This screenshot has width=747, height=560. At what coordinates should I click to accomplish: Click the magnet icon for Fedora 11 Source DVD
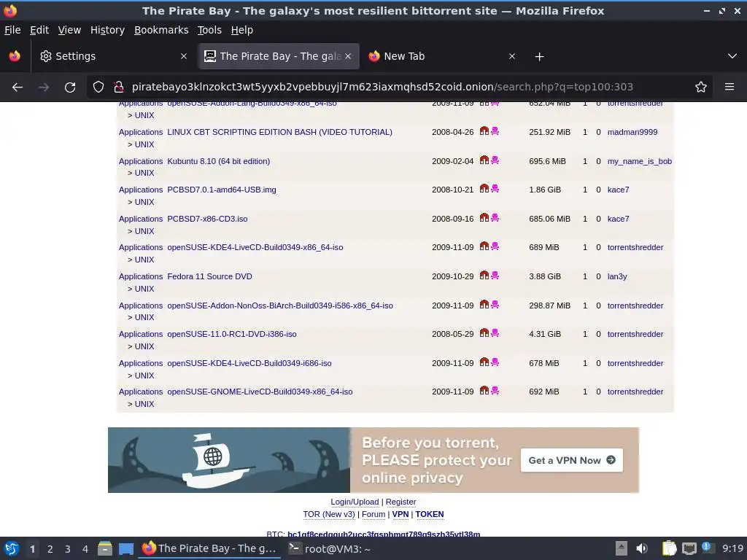484,275
